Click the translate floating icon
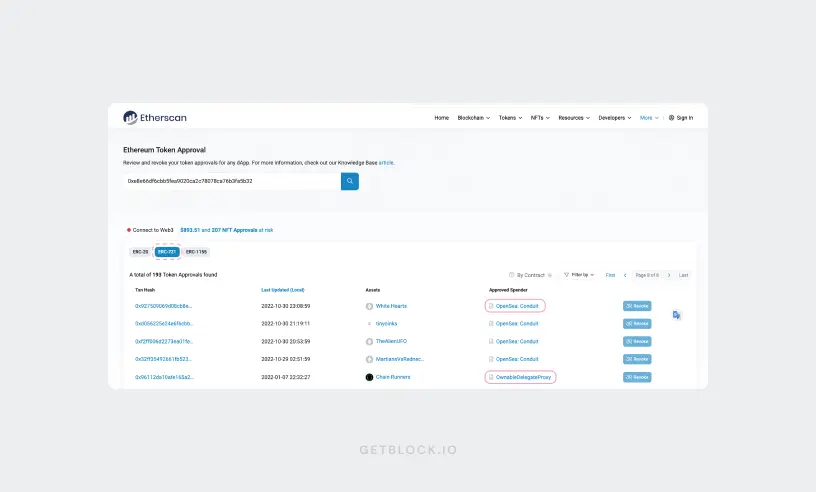The width and height of the screenshot is (816, 492). point(676,315)
